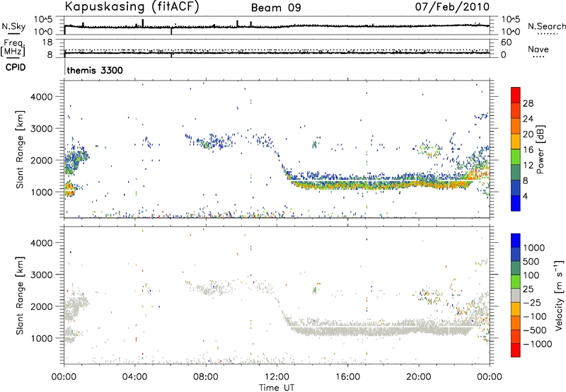Image resolution: width=566 pixels, height=392 pixels.
Task: Click the red bottom of the velocity color bar
Action: [x=516, y=350]
